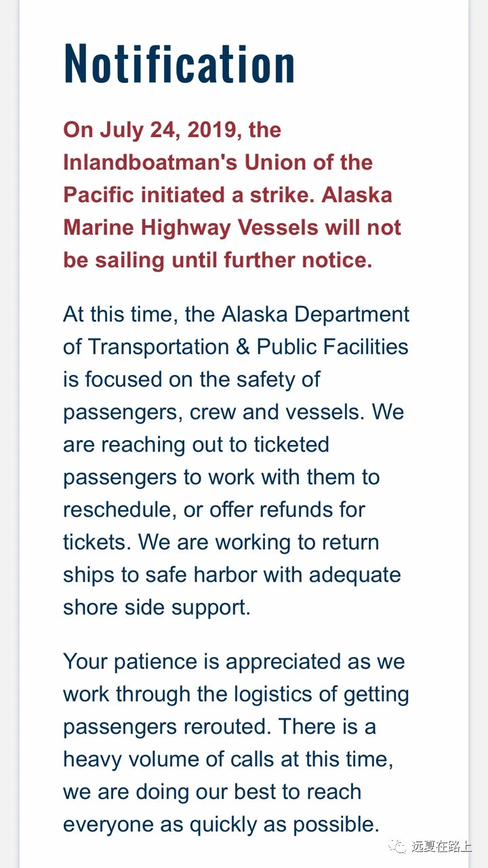The height and width of the screenshot is (868, 488).
Task: Click the line shore side support
Action: [x=157, y=607]
